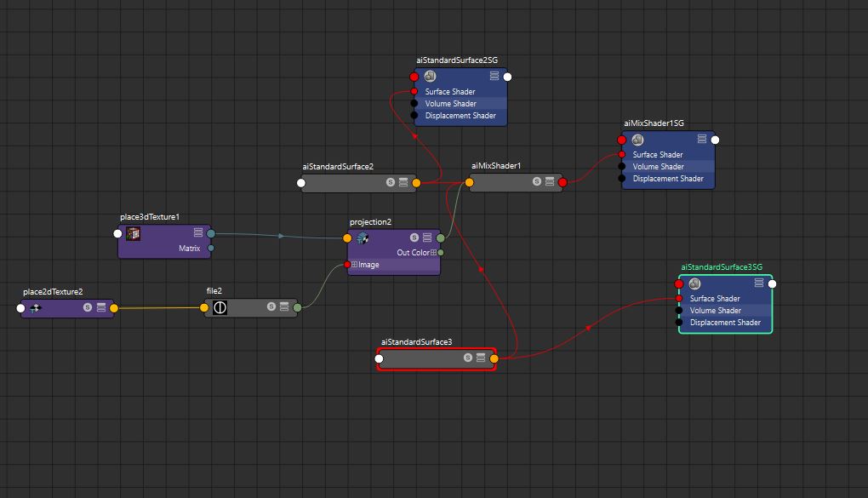Click the shader ball icon on aiStandardSurface3SG
The height and width of the screenshot is (498, 868).
pyautogui.click(x=694, y=283)
